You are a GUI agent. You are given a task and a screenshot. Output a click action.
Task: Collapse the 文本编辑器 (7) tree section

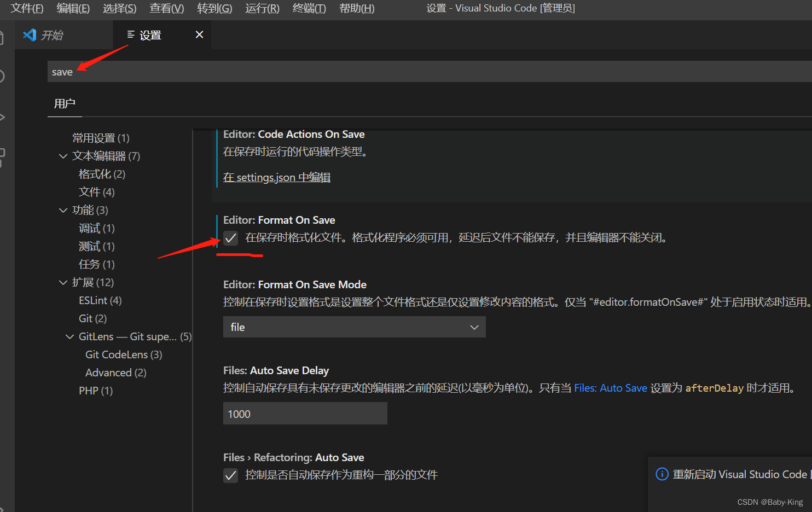[x=63, y=156]
